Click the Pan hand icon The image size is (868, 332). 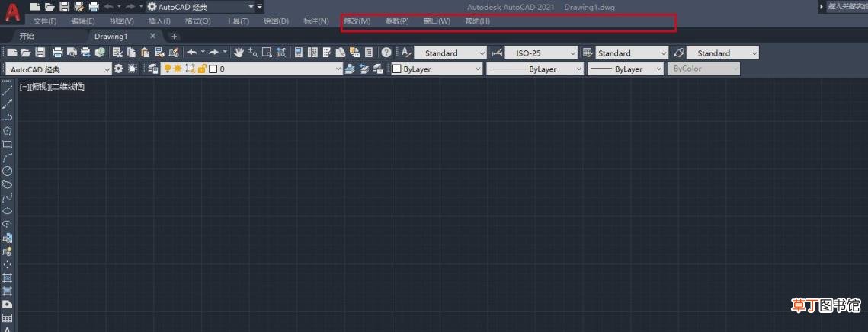239,53
